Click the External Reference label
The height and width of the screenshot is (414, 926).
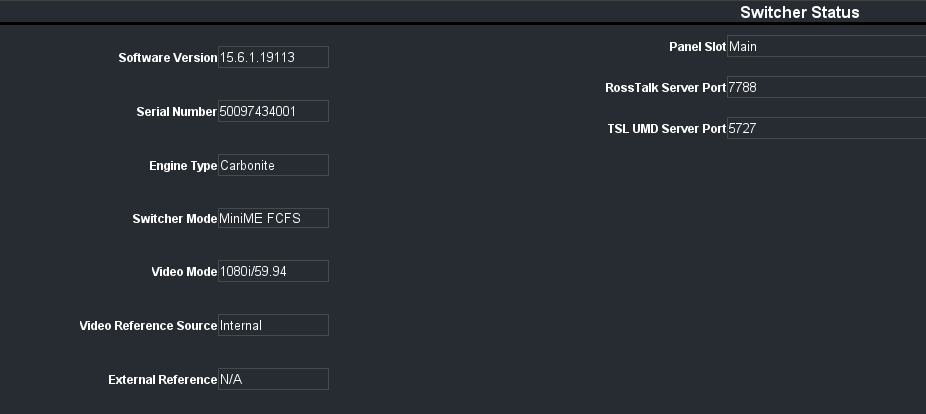tap(162, 380)
